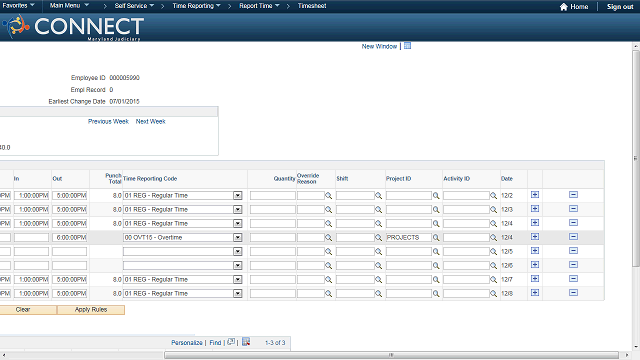Look up Project ID on PROJECTS row
The width and height of the screenshot is (640, 360).
pos(436,238)
